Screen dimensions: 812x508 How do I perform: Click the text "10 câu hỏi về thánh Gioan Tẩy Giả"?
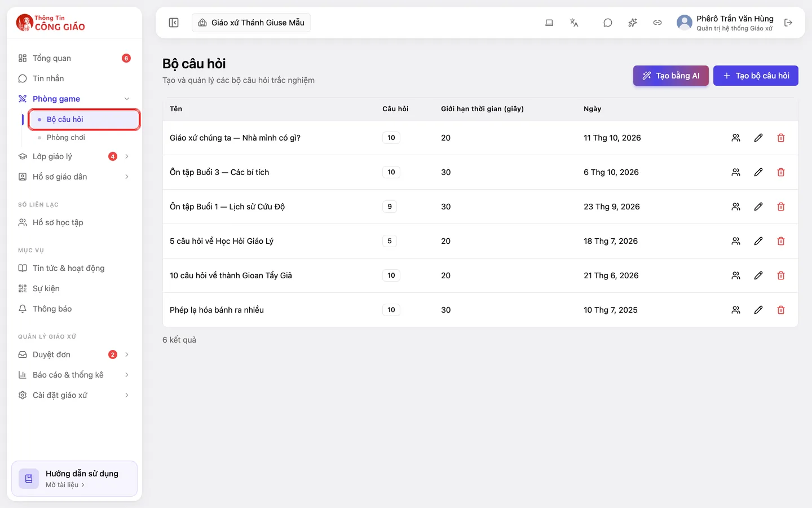(231, 275)
